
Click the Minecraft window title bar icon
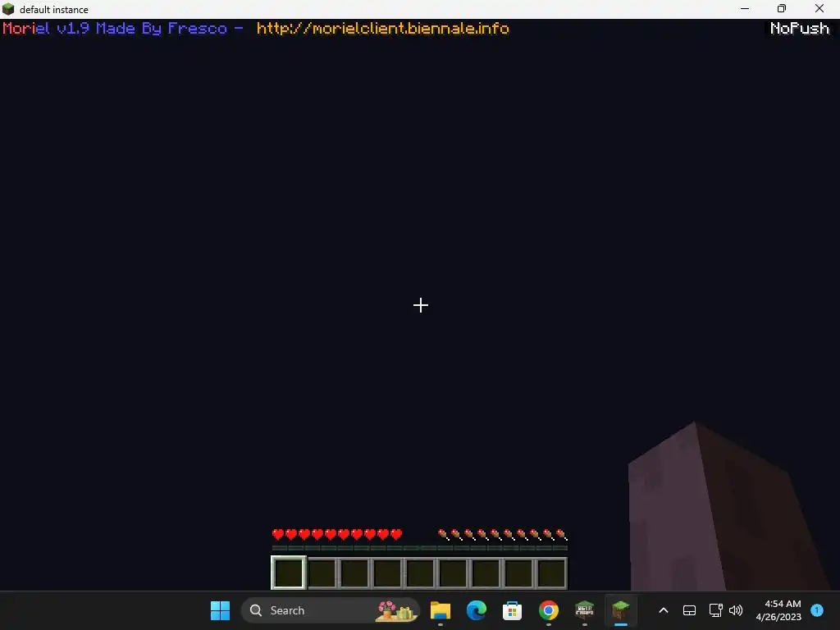(8, 9)
